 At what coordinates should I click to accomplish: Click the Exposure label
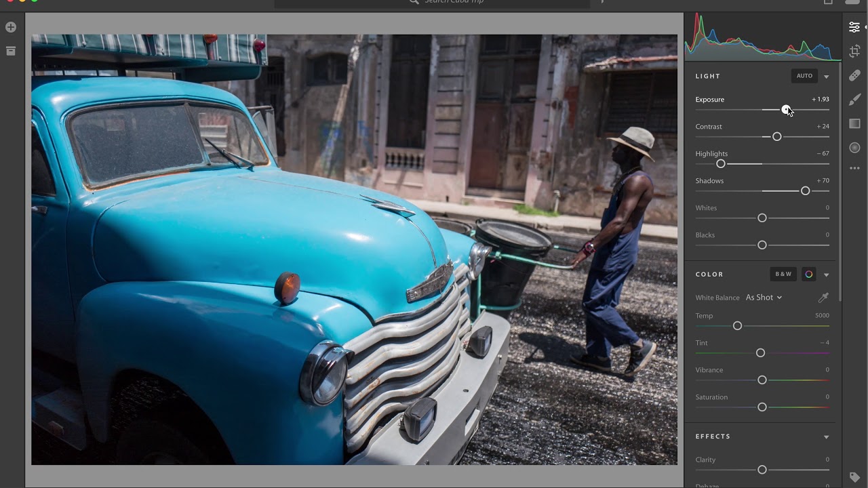click(x=709, y=100)
